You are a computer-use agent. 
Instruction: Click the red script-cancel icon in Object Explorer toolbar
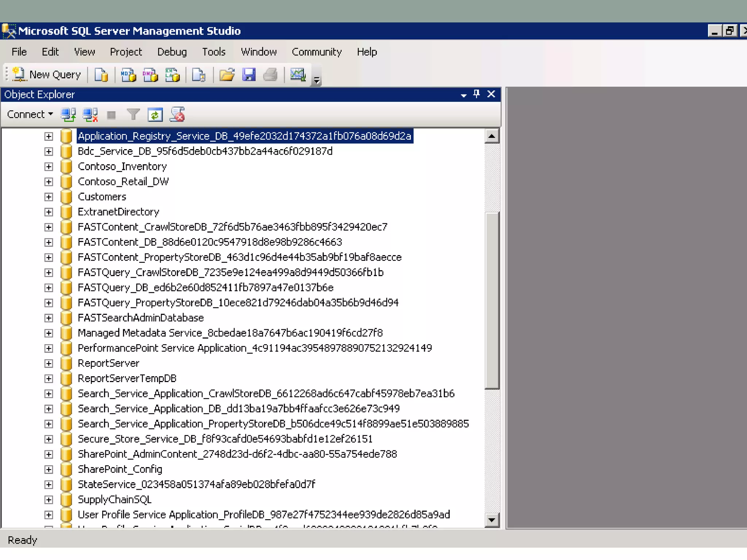tap(178, 114)
